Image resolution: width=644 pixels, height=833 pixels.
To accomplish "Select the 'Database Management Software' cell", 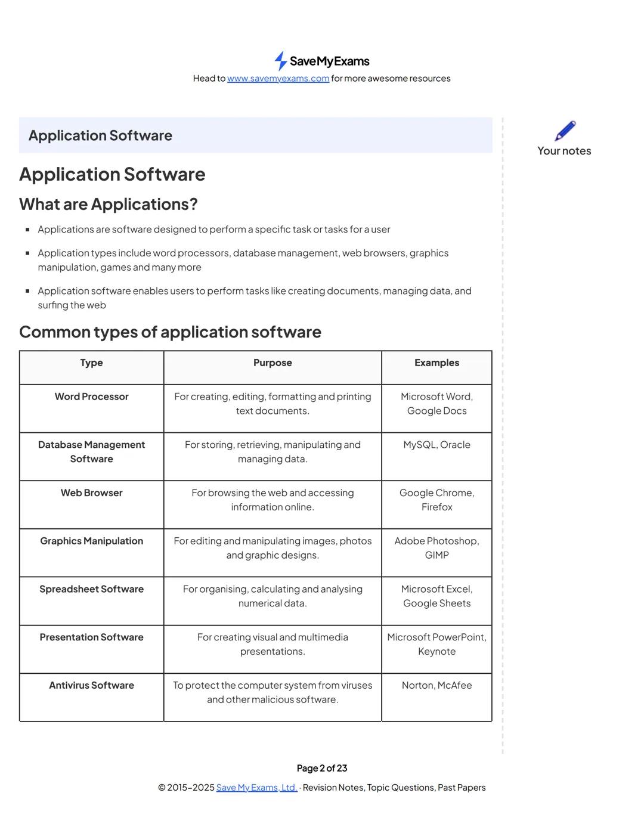I will [91, 452].
